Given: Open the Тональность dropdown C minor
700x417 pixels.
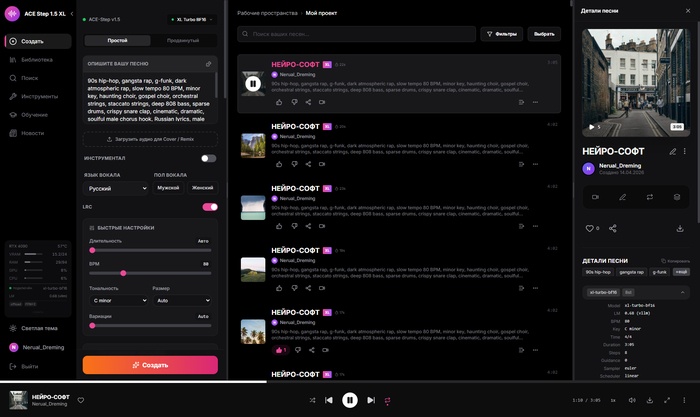Looking at the screenshot, I should coord(119,300).
